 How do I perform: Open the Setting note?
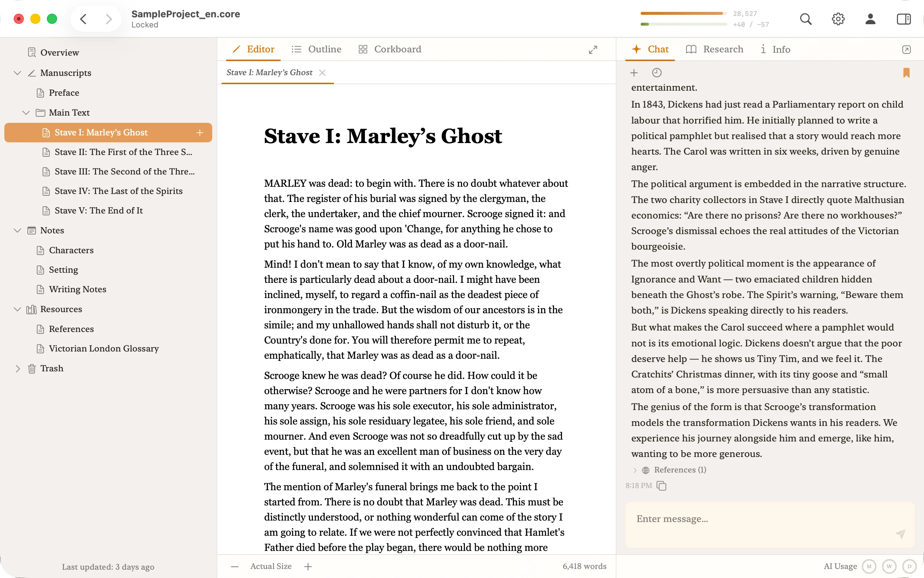64,270
